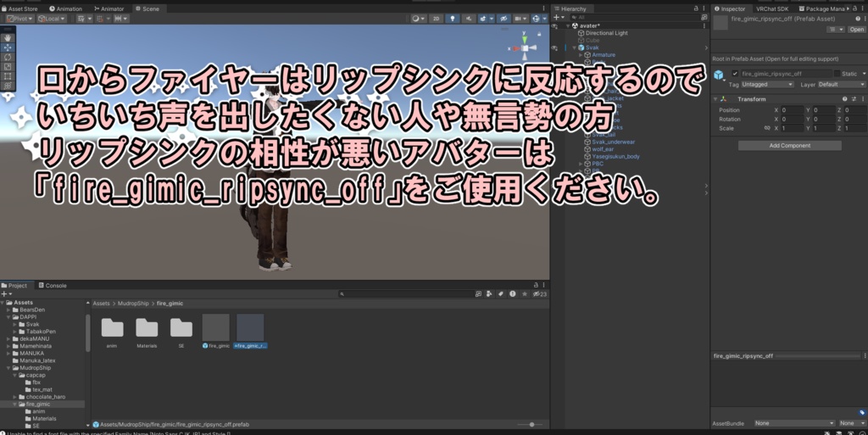Screen dimensions: 868x435
Task: Select the Hand (view) tool in Scene overlay
Action: point(7,37)
